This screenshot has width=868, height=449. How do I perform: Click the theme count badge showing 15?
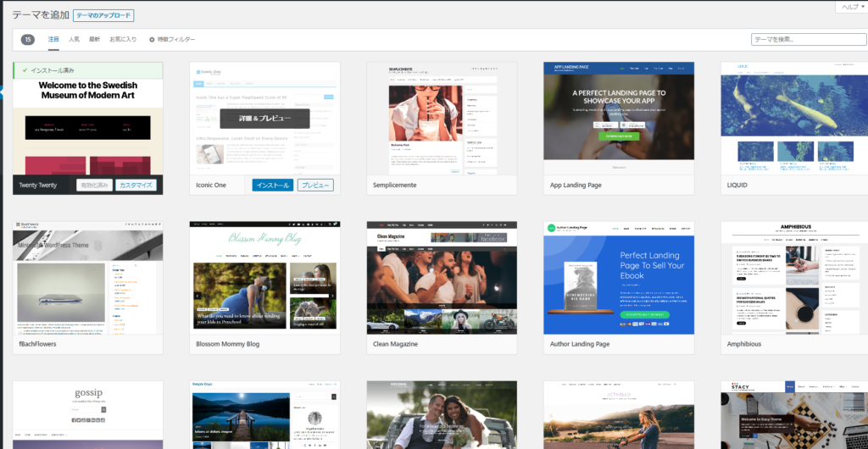28,40
